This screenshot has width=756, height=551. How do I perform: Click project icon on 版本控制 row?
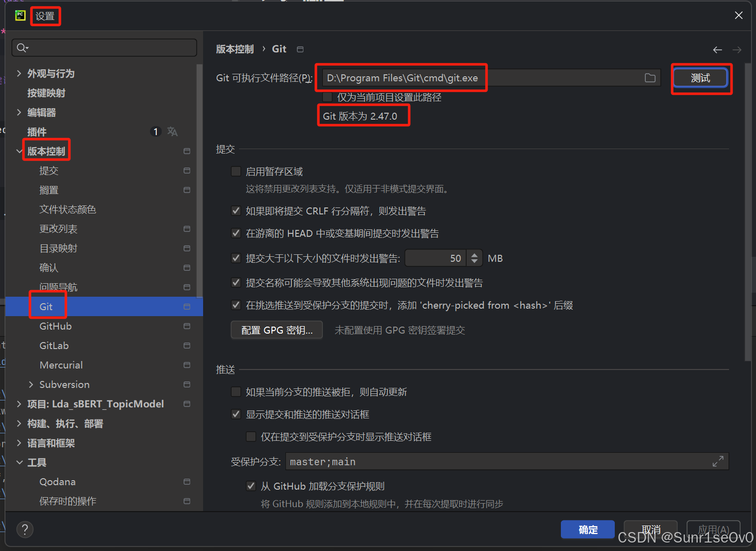click(x=187, y=151)
